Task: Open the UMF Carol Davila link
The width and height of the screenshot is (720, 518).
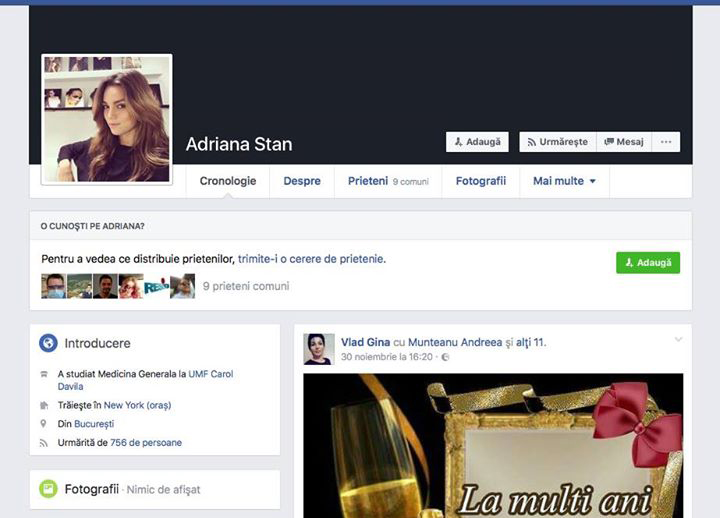Action: click(215, 374)
